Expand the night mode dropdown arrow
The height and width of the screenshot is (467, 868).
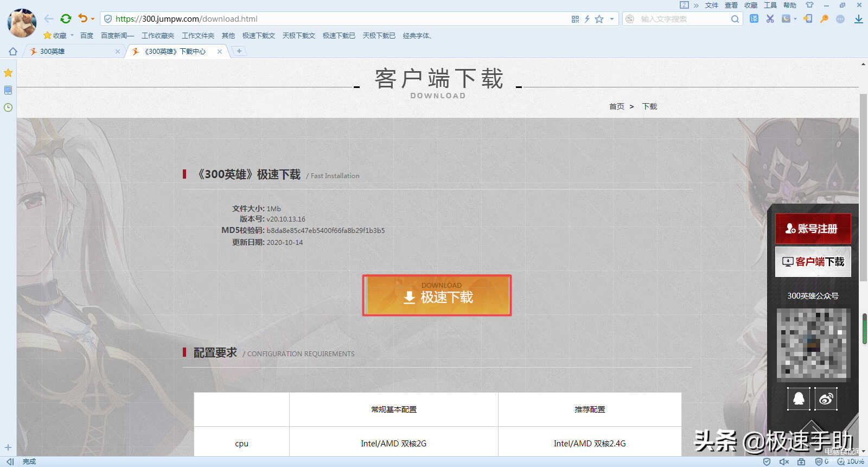(795, 19)
